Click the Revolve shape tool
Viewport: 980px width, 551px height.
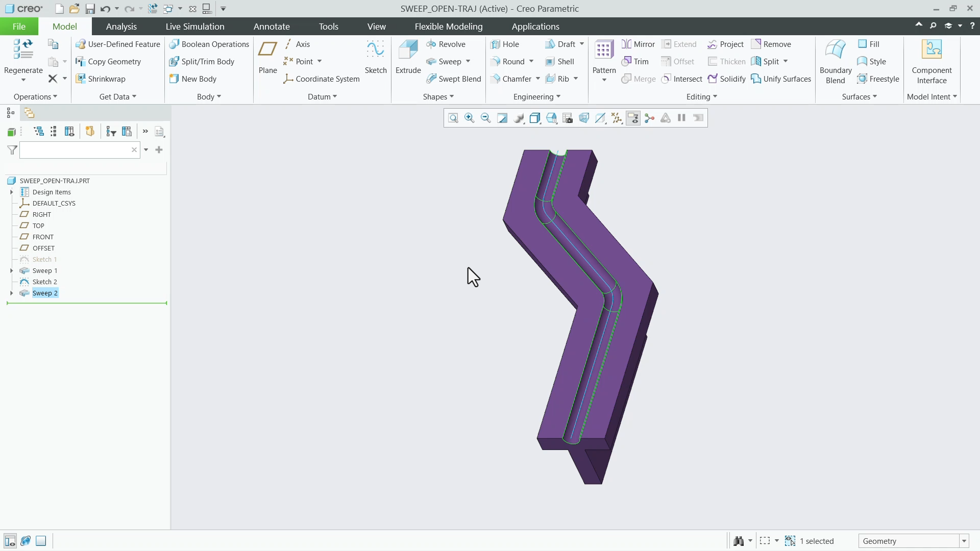(x=446, y=44)
